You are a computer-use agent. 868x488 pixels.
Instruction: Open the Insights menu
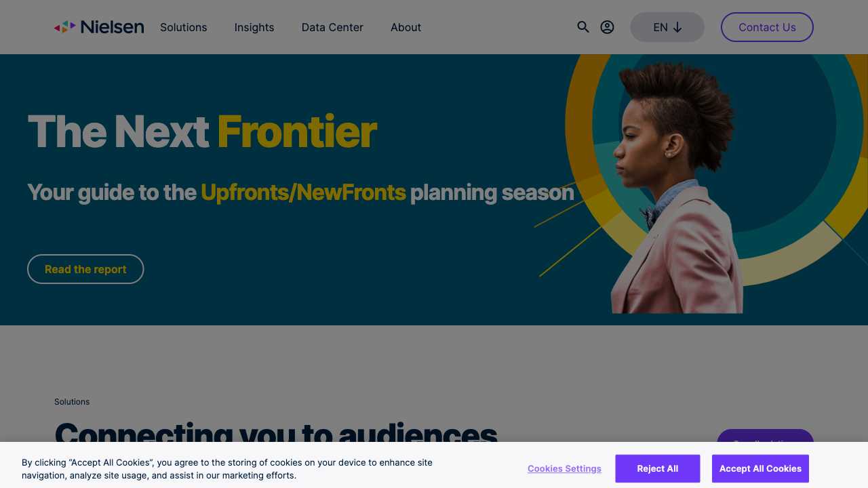pos(254,27)
